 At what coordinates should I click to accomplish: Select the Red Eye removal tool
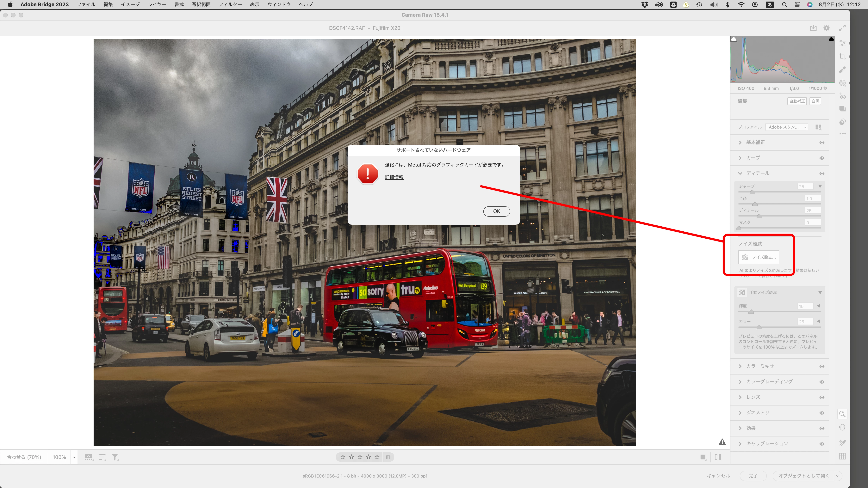842,96
